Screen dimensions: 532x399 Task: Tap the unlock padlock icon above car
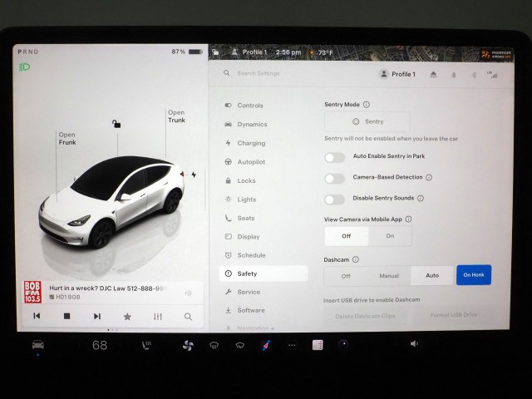[x=117, y=124]
